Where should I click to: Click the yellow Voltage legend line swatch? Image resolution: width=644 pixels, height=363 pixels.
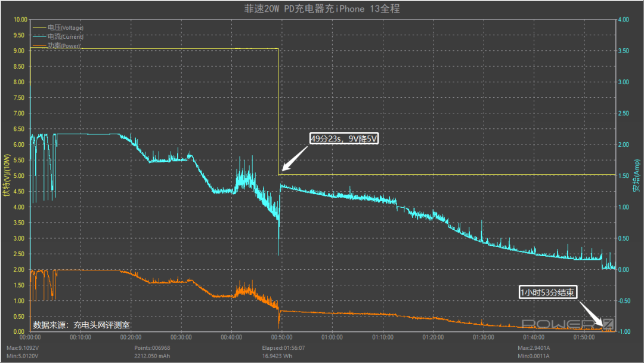click(x=39, y=27)
